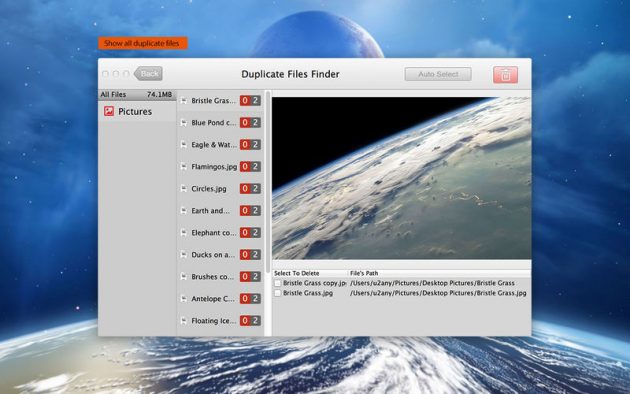Select the Ducks on a... file row
The height and width of the screenshot is (394, 630).
click(x=220, y=255)
